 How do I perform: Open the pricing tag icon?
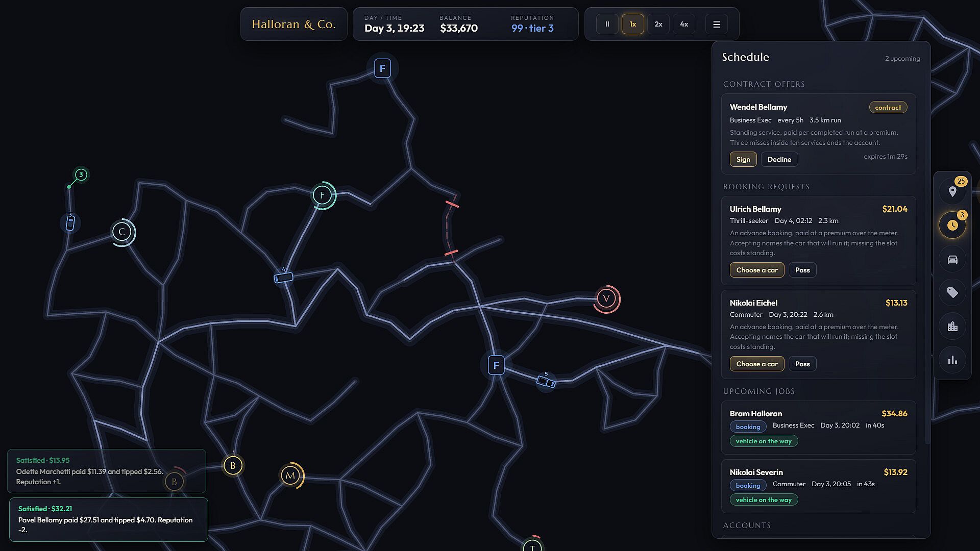952,292
